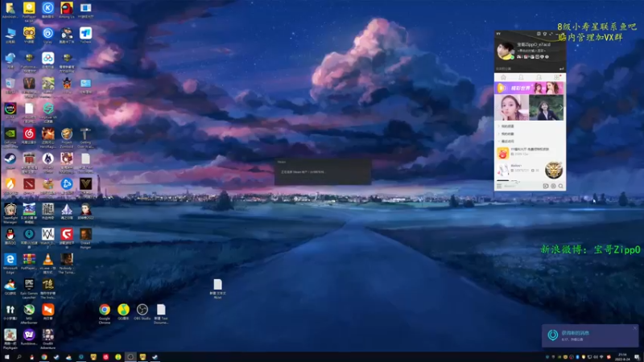Open Nobody The Turnaround shortcut
Image resolution: width=644 pixels, height=362 pixels.
click(x=67, y=263)
